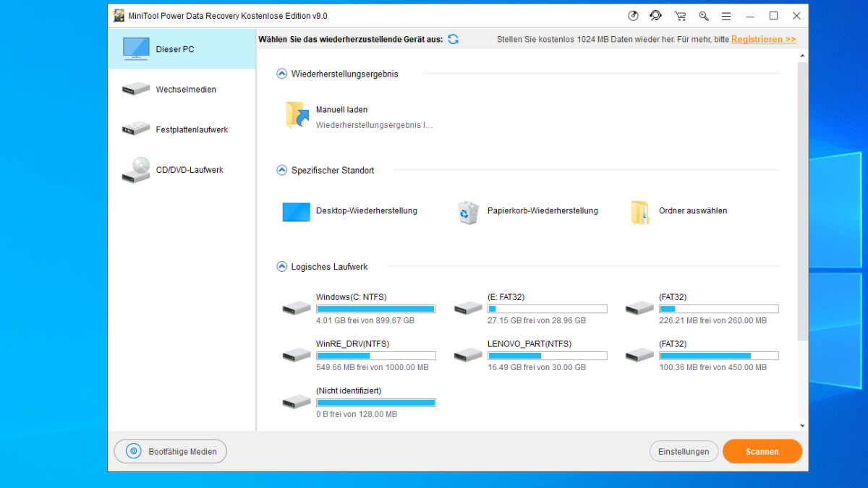Click the LENOVO_PART(NTFS) usage bar
This screenshot has width=868, height=488.
point(548,356)
